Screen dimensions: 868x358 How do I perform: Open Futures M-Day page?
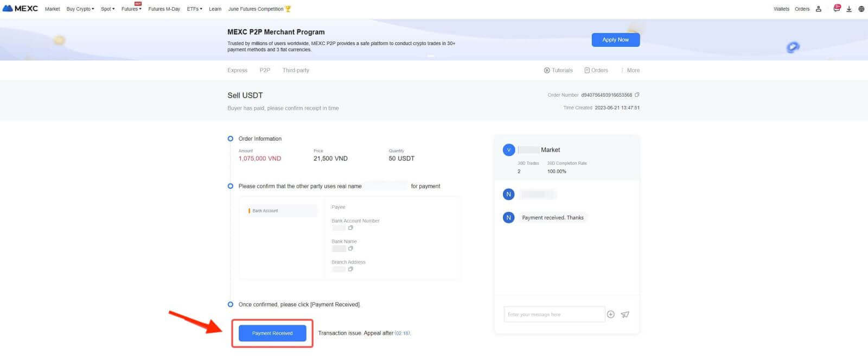pos(164,9)
